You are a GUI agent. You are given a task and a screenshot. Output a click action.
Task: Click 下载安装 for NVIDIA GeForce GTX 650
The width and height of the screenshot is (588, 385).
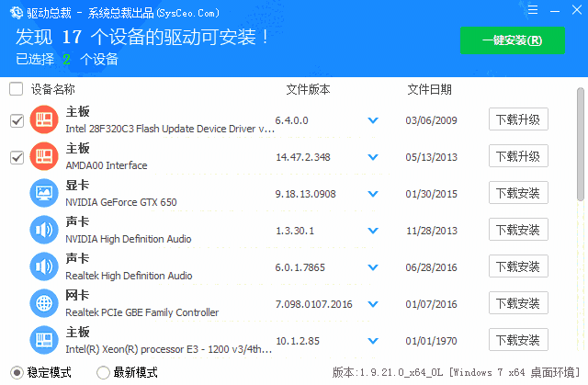(518, 193)
